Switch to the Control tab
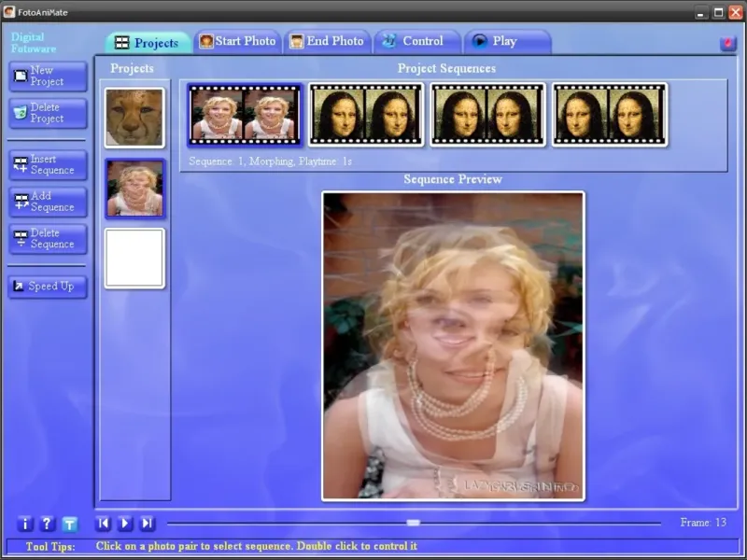The width and height of the screenshot is (747, 560). point(416,41)
